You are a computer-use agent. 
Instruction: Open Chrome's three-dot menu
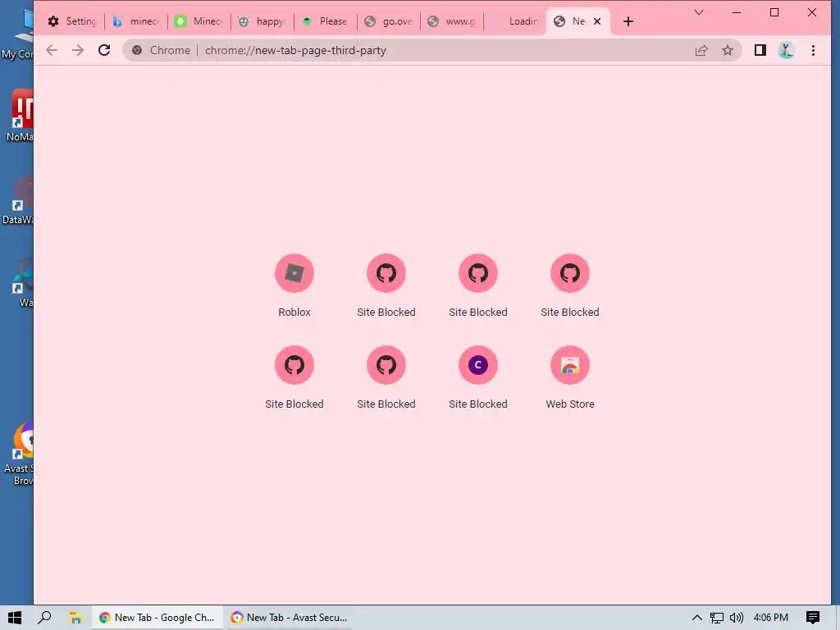813,50
